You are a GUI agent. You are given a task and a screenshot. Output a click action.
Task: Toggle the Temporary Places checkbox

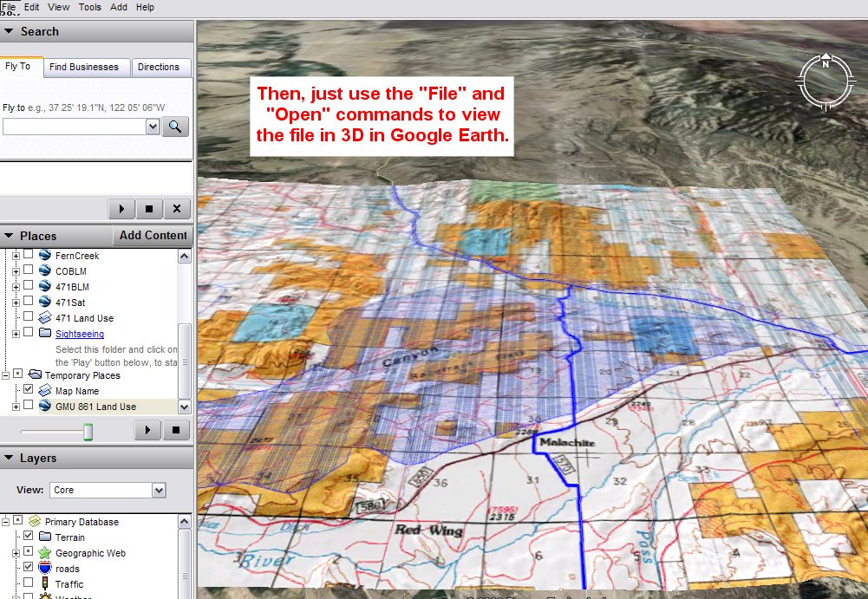tap(17, 374)
